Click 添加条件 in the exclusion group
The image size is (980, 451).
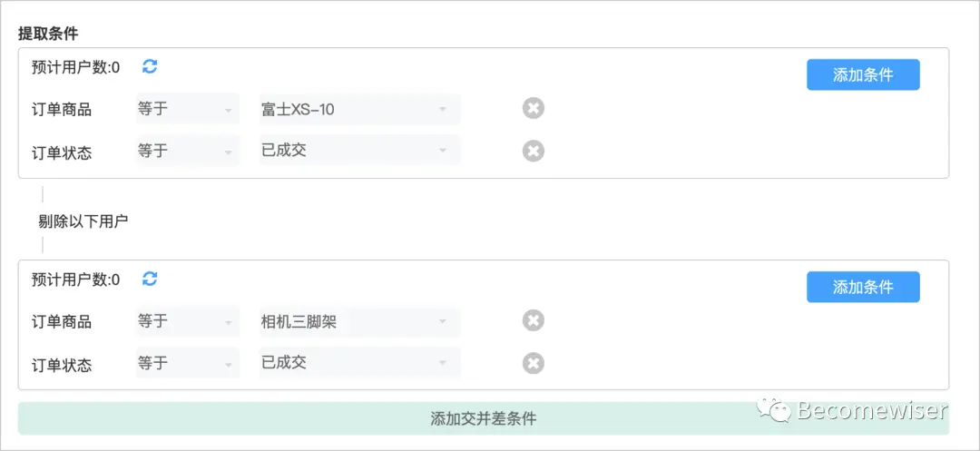862,288
